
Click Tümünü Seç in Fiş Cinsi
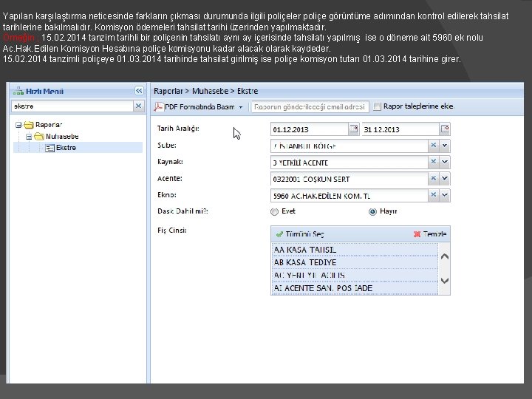click(x=300, y=234)
